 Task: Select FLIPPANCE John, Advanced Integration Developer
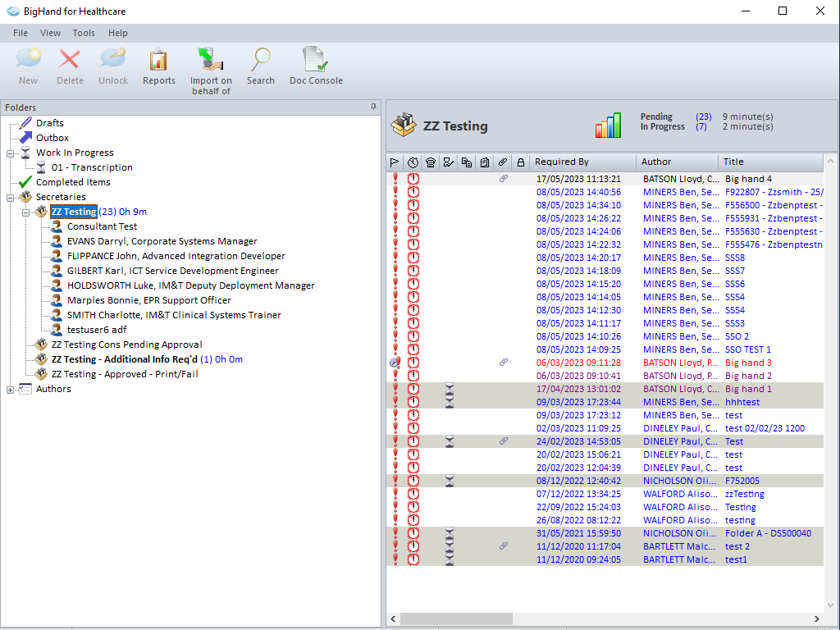tap(176, 256)
